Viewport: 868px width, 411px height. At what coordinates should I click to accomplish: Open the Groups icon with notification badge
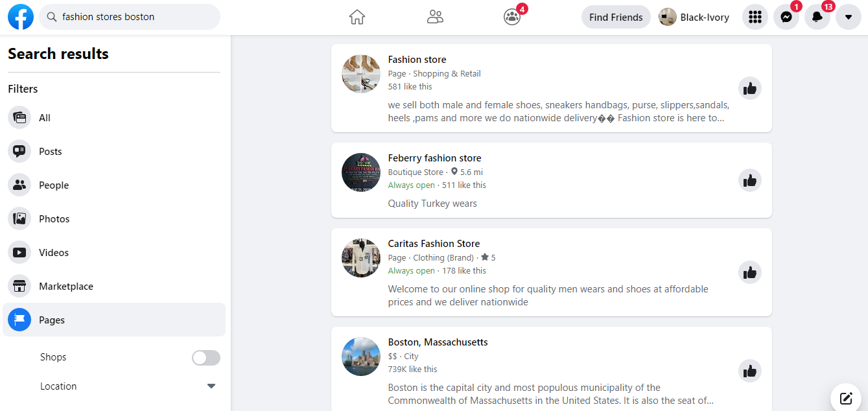[512, 17]
